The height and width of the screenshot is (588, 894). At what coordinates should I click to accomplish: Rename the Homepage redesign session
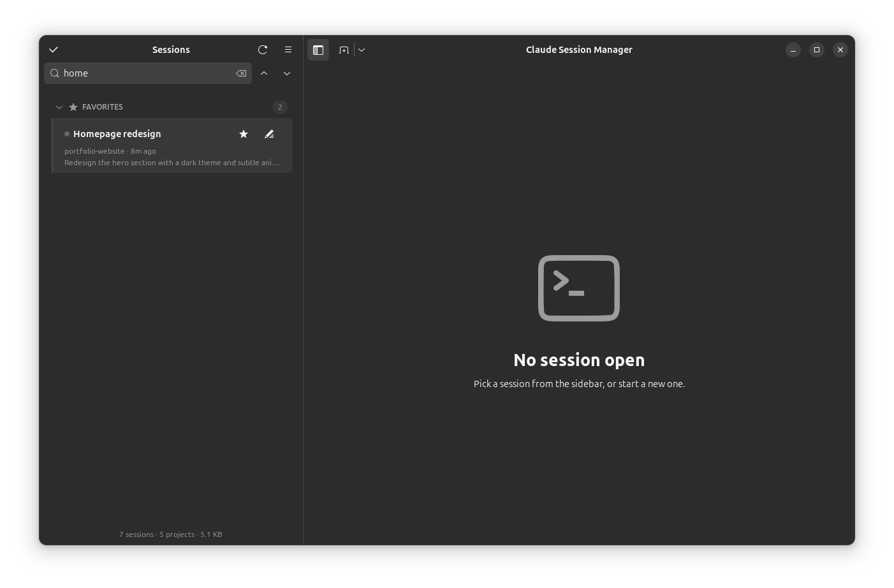tap(269, 134)
